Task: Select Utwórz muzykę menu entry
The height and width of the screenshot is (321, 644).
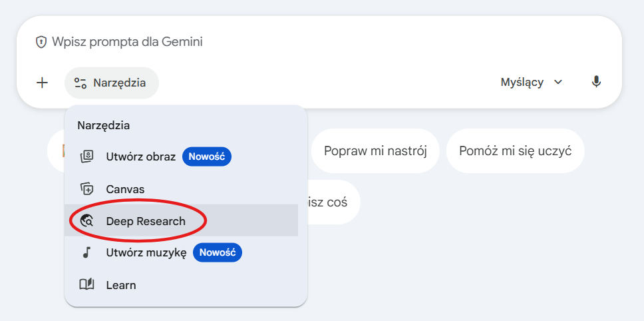Action: coord(181,252)
